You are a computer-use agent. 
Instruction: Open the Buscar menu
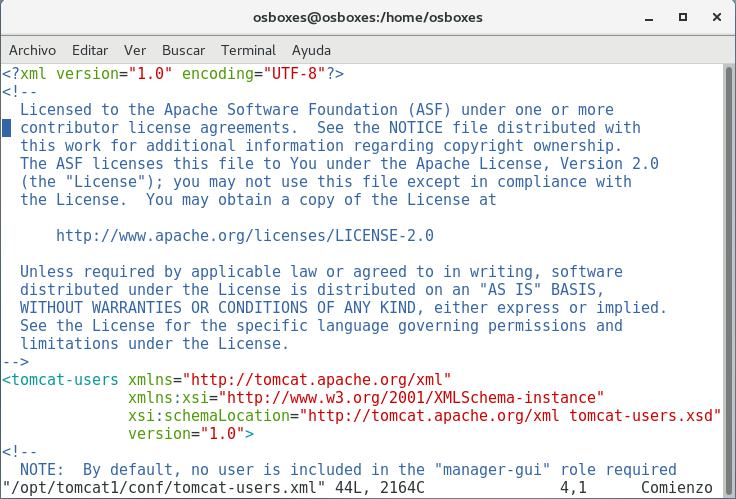click(183, 50)
